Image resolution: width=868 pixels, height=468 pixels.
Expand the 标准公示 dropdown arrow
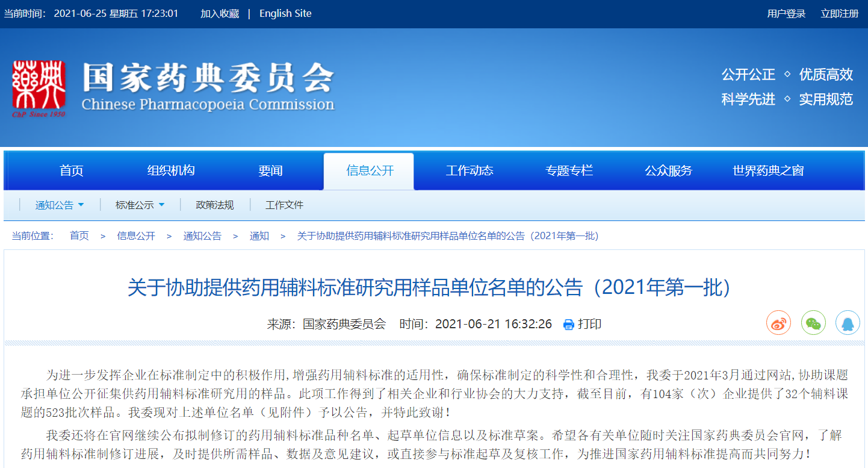tap(161, 205)
